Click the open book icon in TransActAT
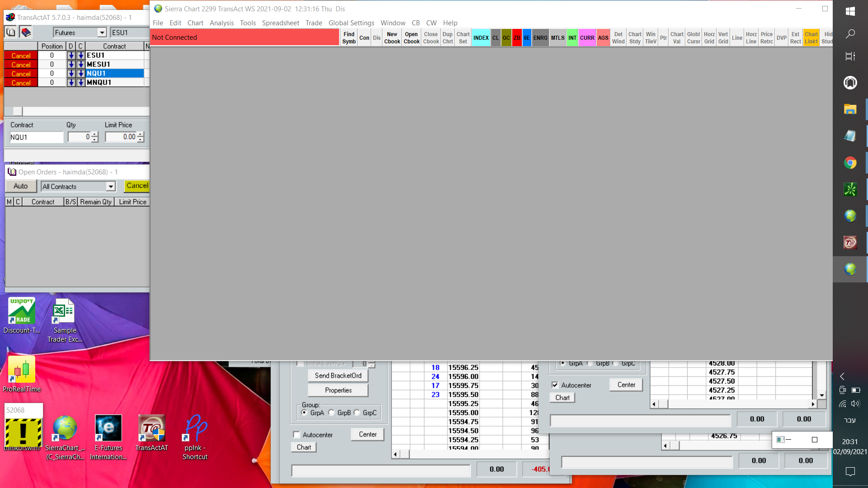 pyautogui.click(x=11, y=32)
